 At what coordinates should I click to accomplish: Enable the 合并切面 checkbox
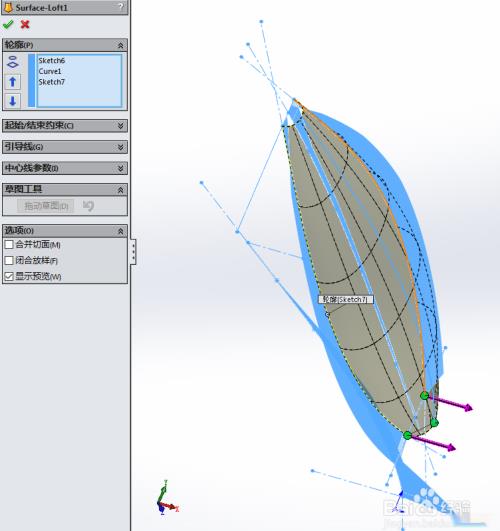point(9,244)
